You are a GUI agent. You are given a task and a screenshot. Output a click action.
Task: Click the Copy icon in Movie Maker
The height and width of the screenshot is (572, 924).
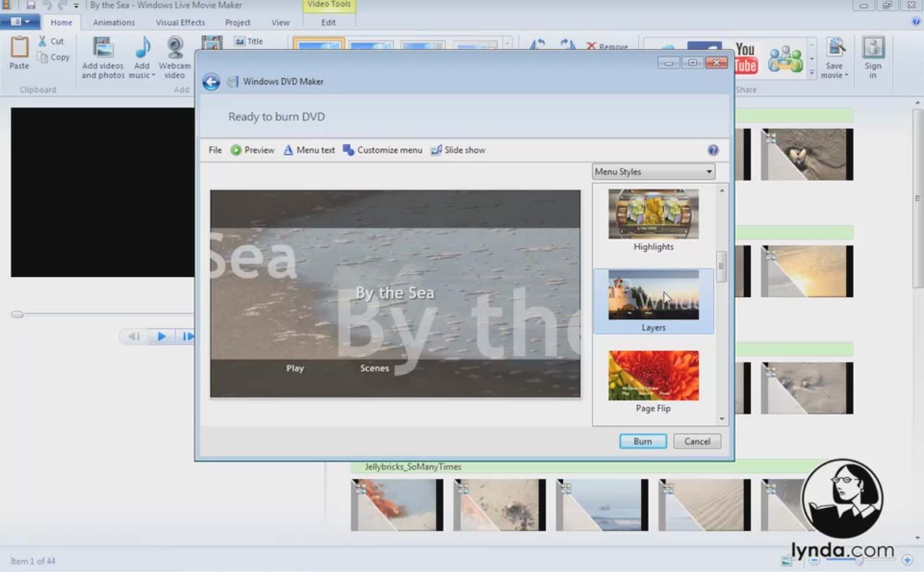click(43, 57)
